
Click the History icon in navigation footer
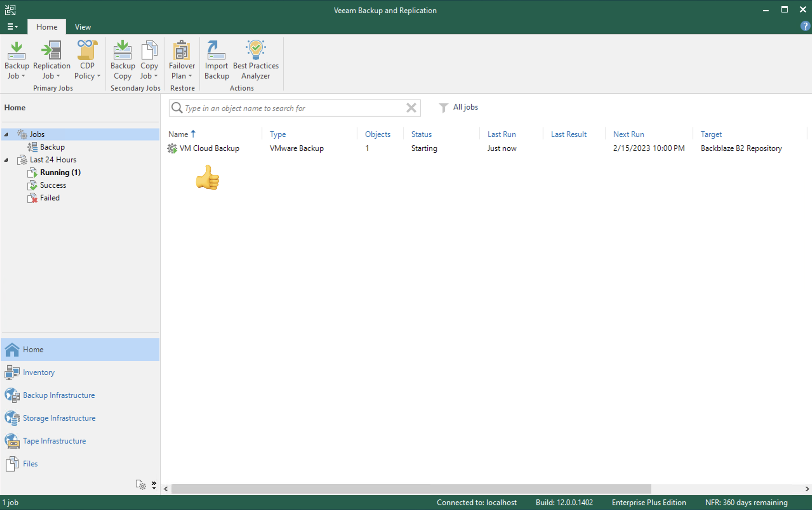(x=141, y=485)
